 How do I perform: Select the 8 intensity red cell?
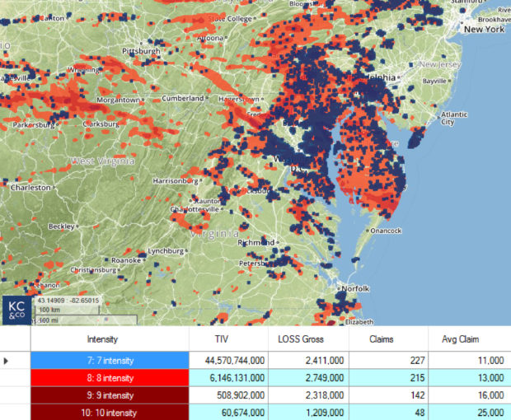pos(110,377)
